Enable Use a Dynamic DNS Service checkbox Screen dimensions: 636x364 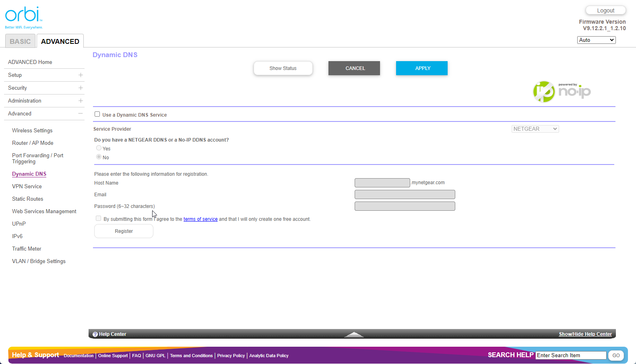(97, 114)
